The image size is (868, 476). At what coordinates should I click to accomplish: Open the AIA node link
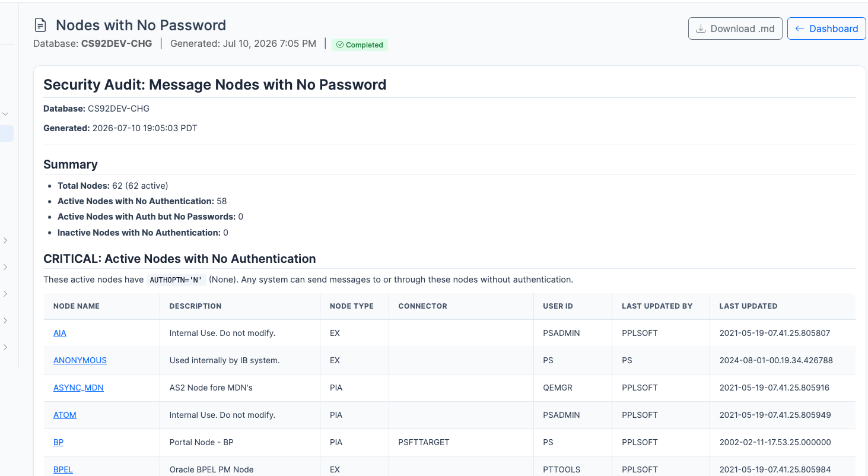(x=60, y=333)
